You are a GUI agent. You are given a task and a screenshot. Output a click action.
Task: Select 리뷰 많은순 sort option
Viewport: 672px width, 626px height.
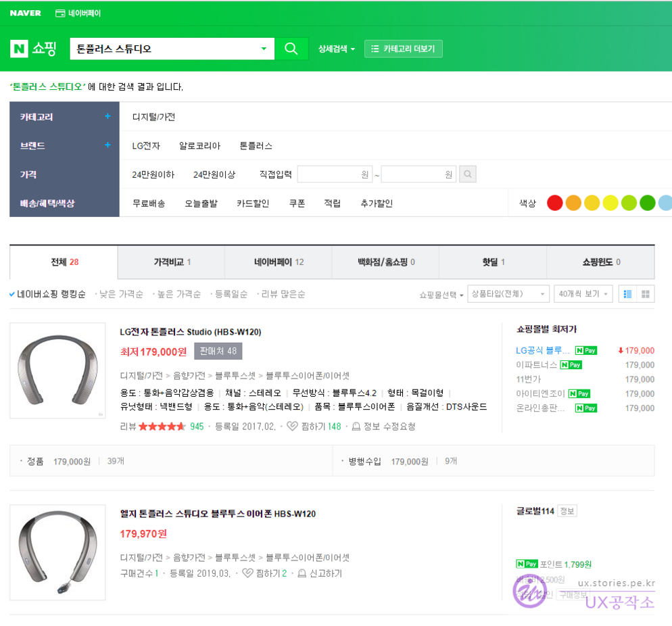[x=283, y=294]
